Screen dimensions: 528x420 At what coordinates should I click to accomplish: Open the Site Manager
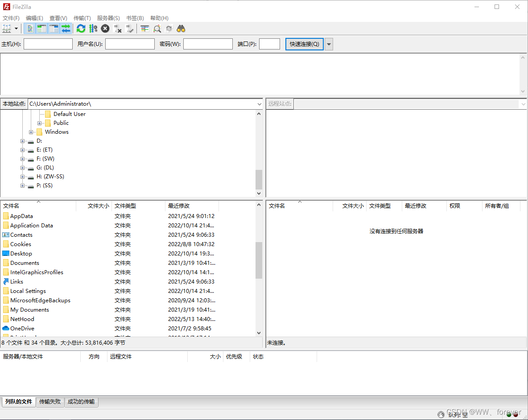pyautogui.click(x=7, y=29)
